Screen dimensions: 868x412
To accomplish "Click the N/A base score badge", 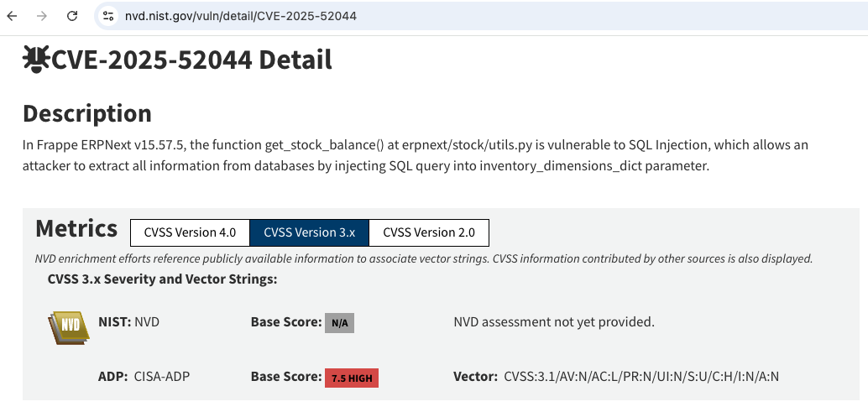I will click(339, 323).
